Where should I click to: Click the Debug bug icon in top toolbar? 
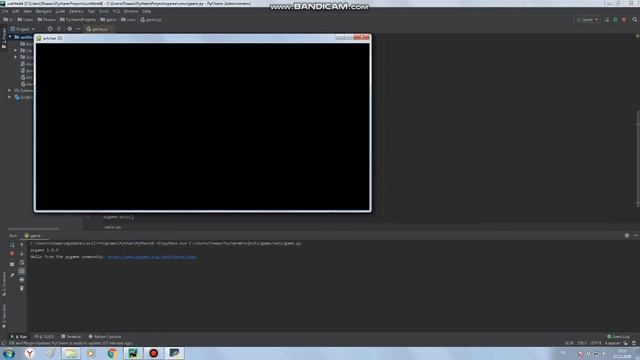coord(615,20)
